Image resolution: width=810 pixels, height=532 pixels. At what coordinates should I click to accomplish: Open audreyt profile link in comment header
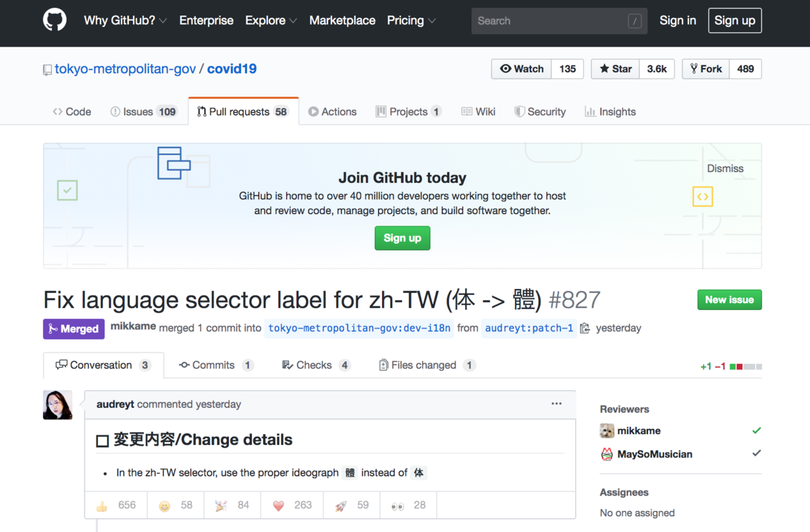point(115,404)
